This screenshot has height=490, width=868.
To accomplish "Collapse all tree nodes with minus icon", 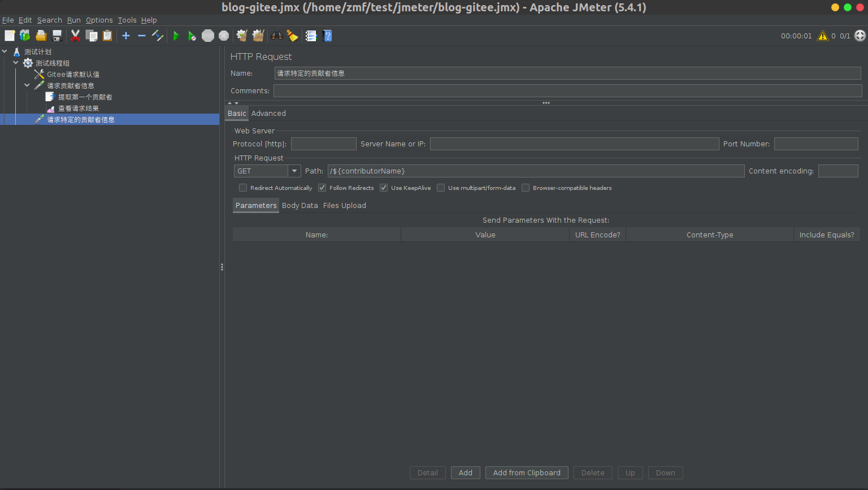I will point(142,36).
